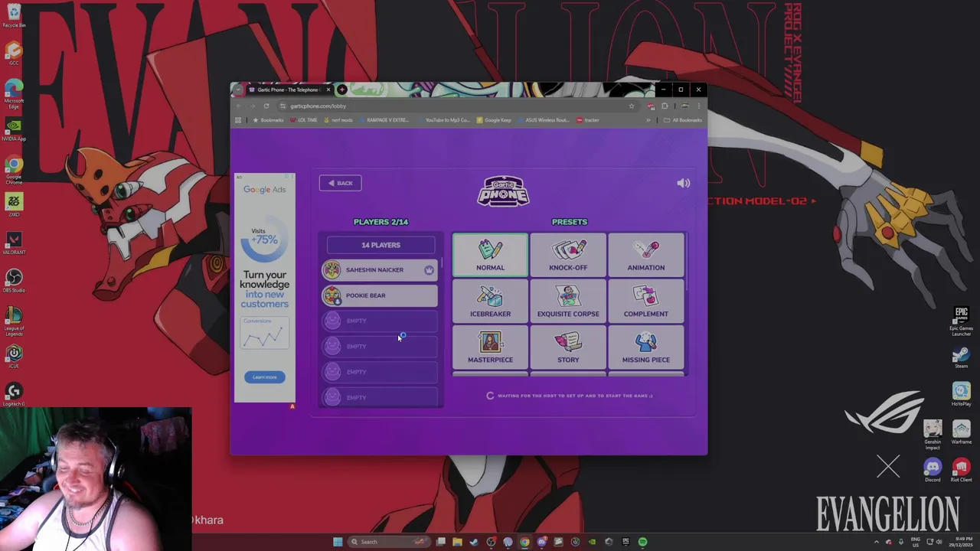Image resolution: width=980 pixels, height=551 pixels.
Task: Open Epic Games Launcher desktop shortcut
Action: pos(961,321)
